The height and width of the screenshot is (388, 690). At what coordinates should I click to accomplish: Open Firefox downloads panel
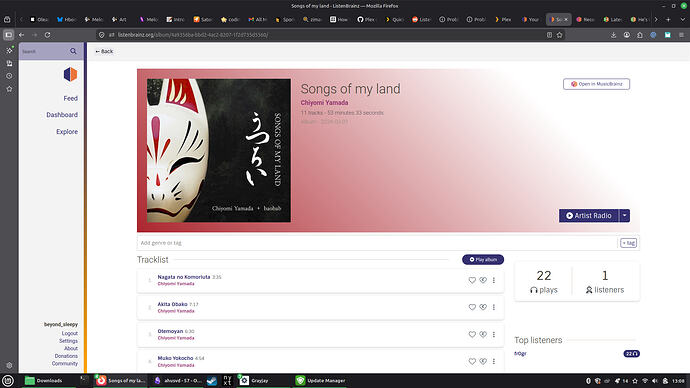click(613, 35)
